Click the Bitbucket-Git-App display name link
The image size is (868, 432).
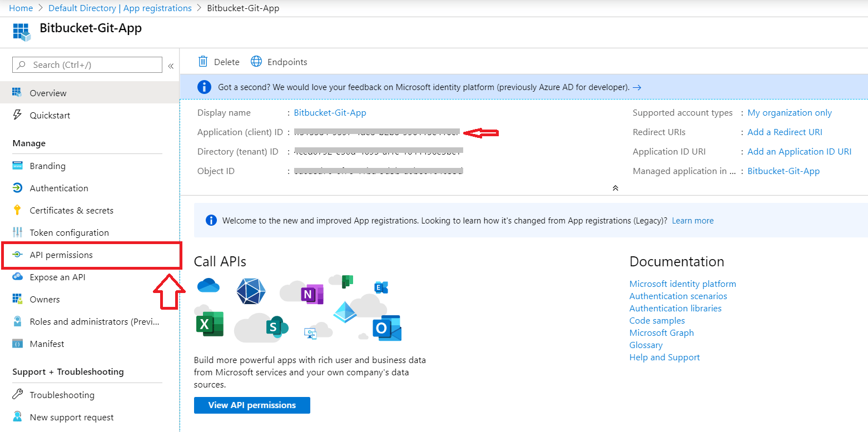tap(330, 112)
